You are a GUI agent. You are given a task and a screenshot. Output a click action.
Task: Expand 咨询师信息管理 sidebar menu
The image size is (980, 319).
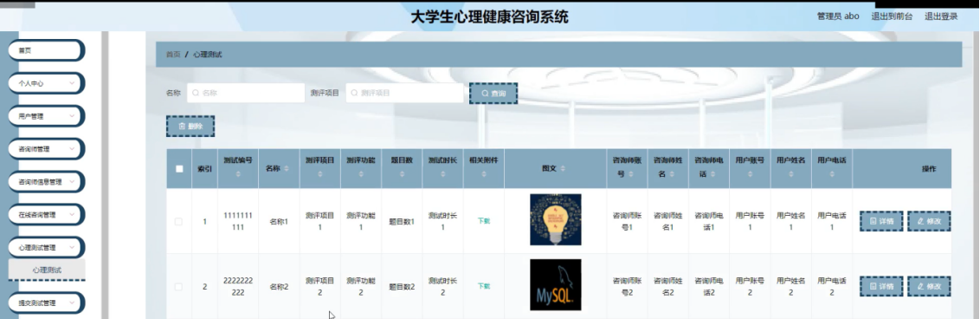pyautogui.click(x=46, y=182)
